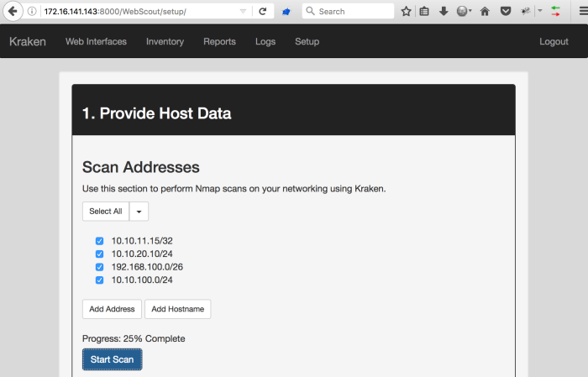Click the URL address field

pos(139,11)
